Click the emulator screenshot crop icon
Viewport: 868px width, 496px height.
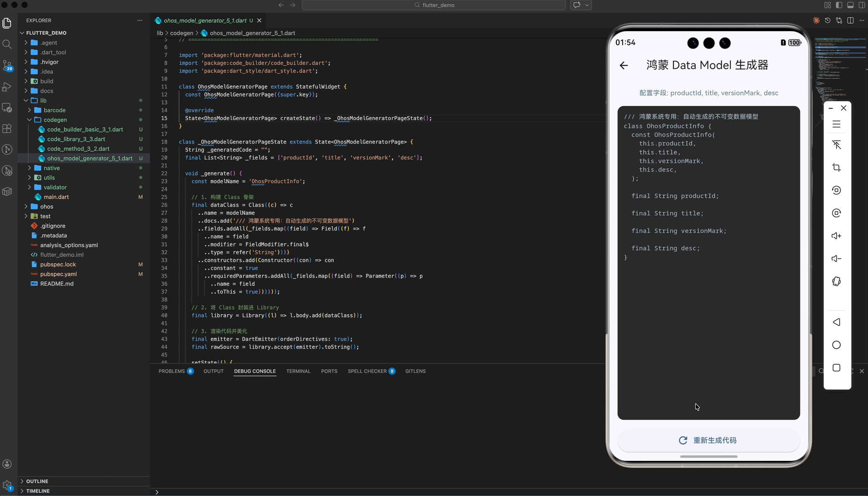[x=836, y=167]
